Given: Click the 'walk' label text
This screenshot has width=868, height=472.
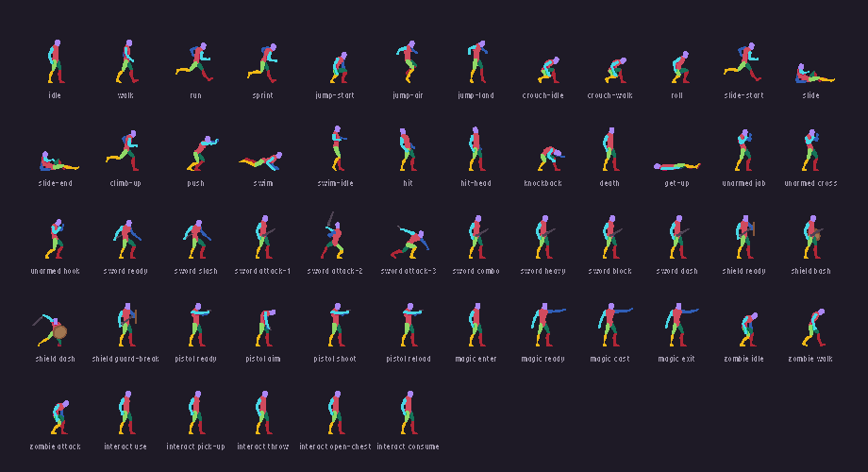Looking at the screenshot, I should point(125,95).
